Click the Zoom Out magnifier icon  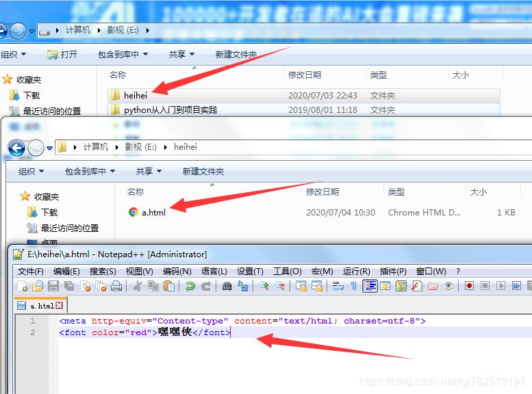point(280,286)
